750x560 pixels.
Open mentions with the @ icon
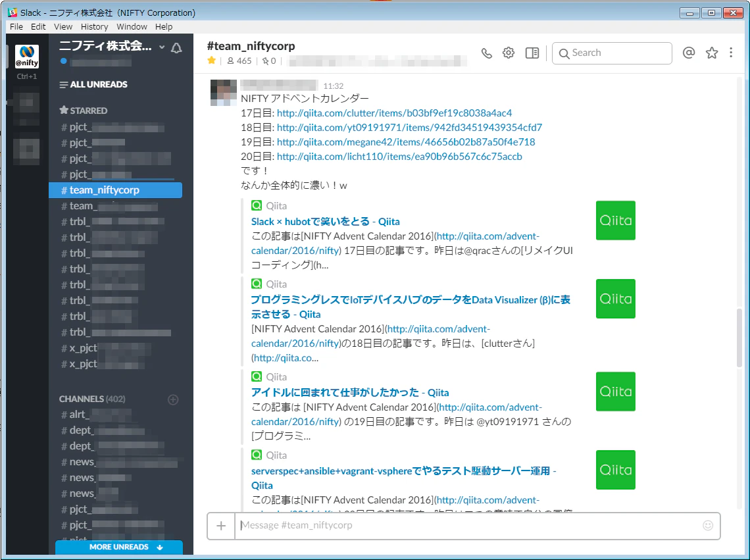click(689, 53)
